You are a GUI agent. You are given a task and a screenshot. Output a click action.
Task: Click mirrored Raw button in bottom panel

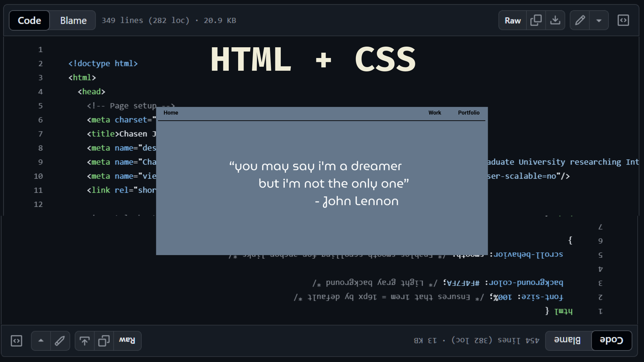(127, 341)
